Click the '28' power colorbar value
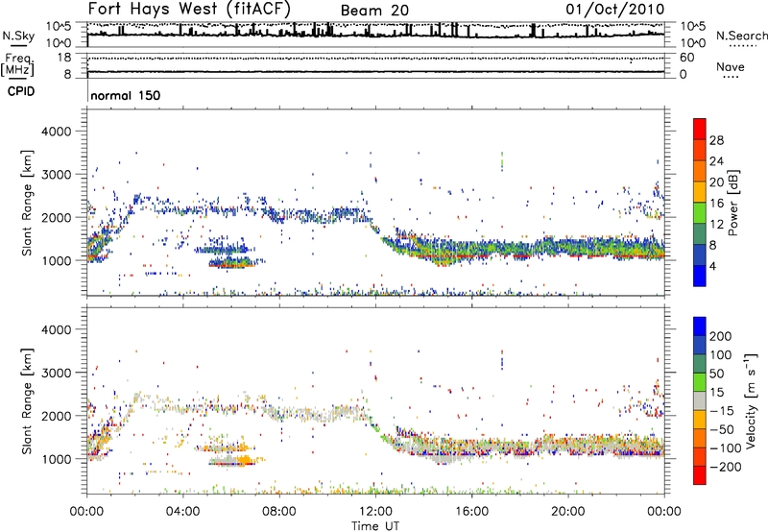This screenshot has width=768, height=532. click(x=716, y=140)
